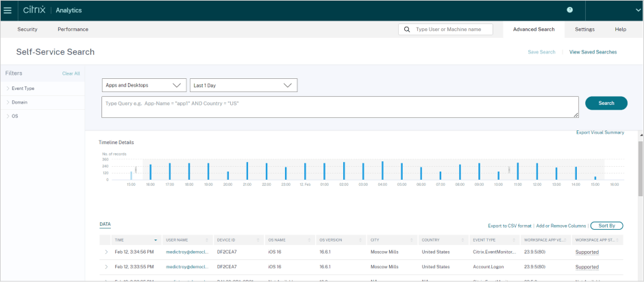Sort by TIME column arrow icon
The image size is (644, 282).
[157, 240]
